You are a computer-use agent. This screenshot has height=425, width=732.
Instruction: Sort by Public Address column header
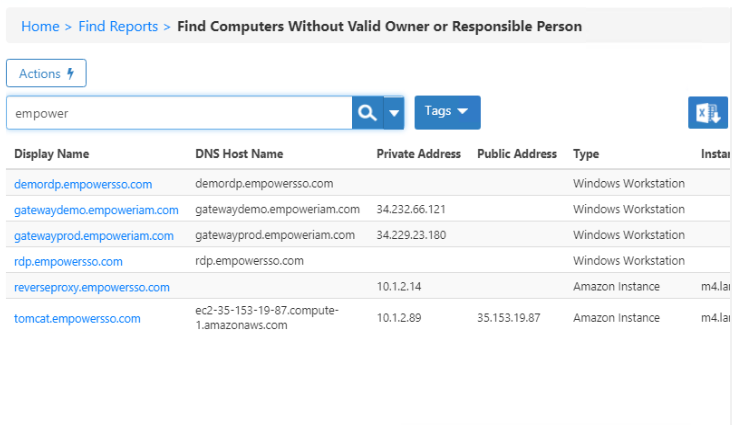tap(517, 154)
